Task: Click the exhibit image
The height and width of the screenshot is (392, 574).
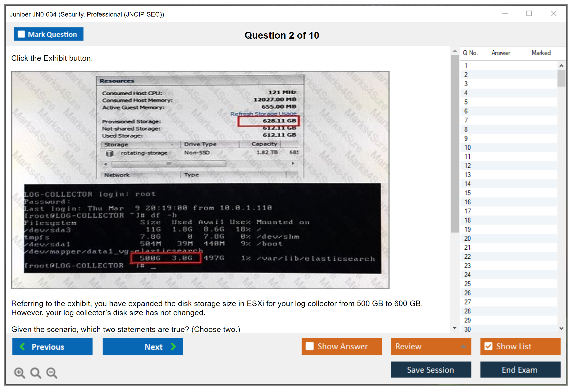Action: tap(200, 180)
